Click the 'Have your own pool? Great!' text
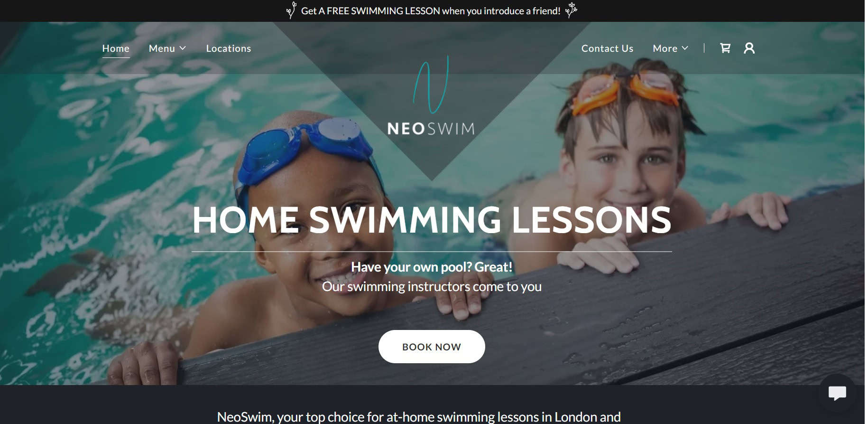 tap(432, 267)
